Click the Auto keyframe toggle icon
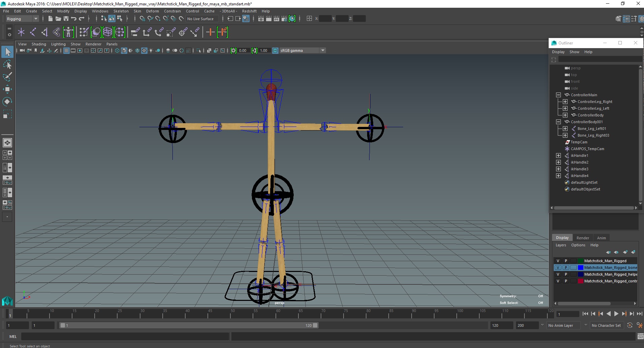644x348 pixels. (x=630, y=325)
